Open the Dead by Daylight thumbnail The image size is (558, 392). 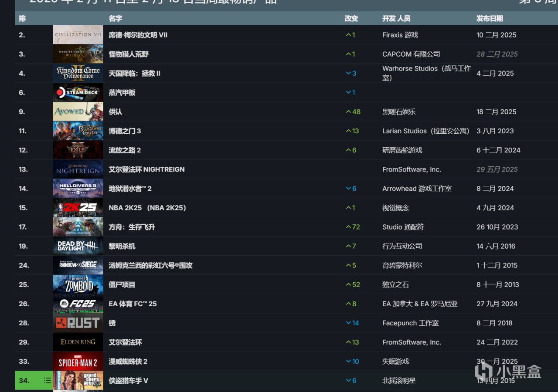point(78,246)
